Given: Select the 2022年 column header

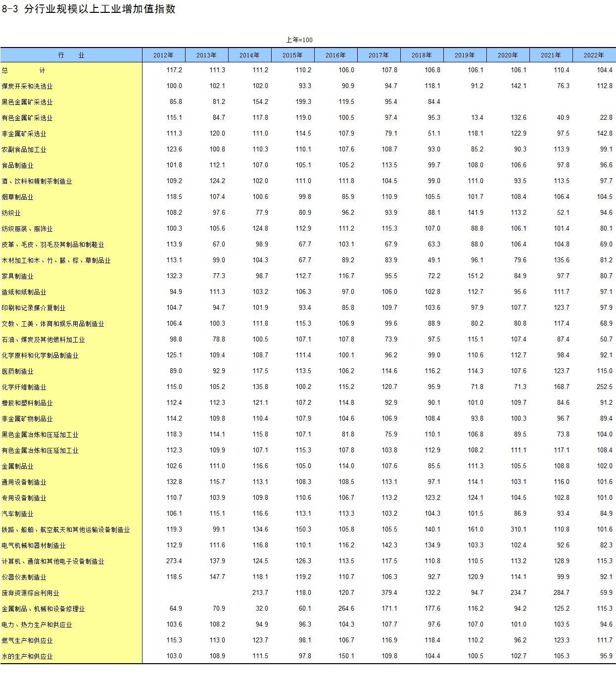Looking at the screenshot, I should coord(594,55).
